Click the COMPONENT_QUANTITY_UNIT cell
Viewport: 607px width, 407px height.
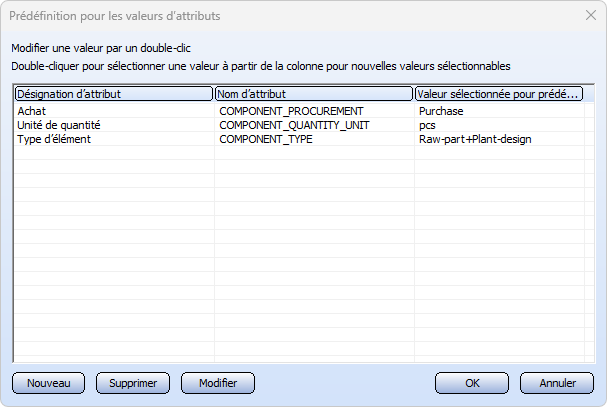pos(294,125)
